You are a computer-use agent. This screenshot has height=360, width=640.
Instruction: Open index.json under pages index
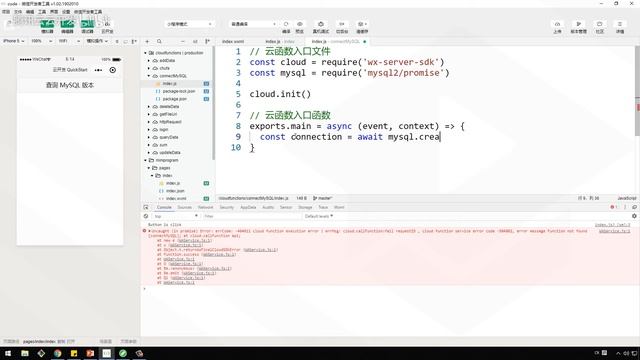[x=175, y=191]
